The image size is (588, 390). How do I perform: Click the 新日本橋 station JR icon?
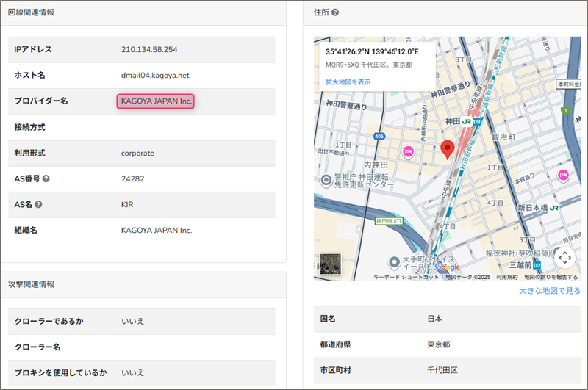click(x=554, y=209)
